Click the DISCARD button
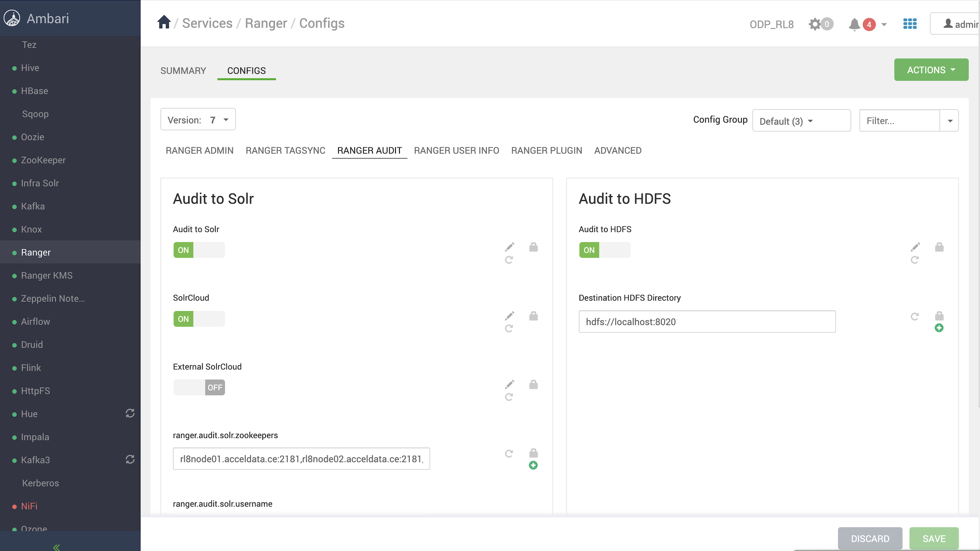This screenshot has width=980, height=551. (870, 538)
